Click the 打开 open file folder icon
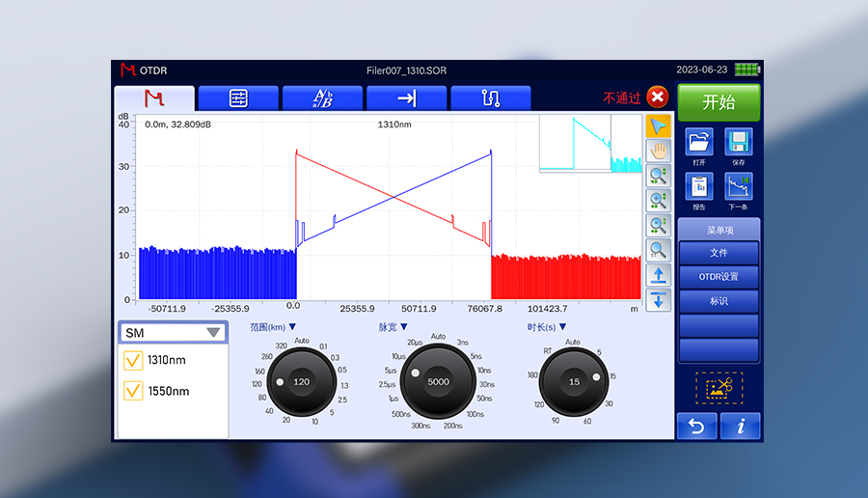868x498 pixels. click(x=699, y=143)
